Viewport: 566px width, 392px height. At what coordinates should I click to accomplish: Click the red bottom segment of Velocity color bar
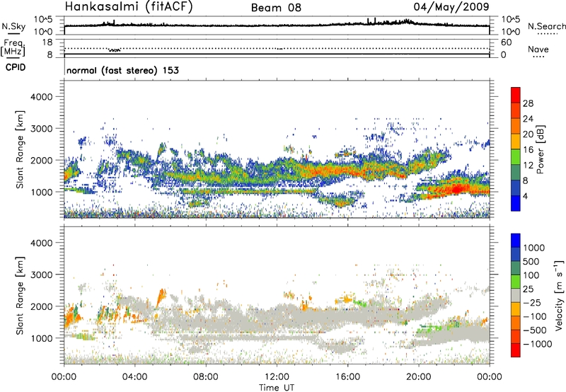point(516,350)
